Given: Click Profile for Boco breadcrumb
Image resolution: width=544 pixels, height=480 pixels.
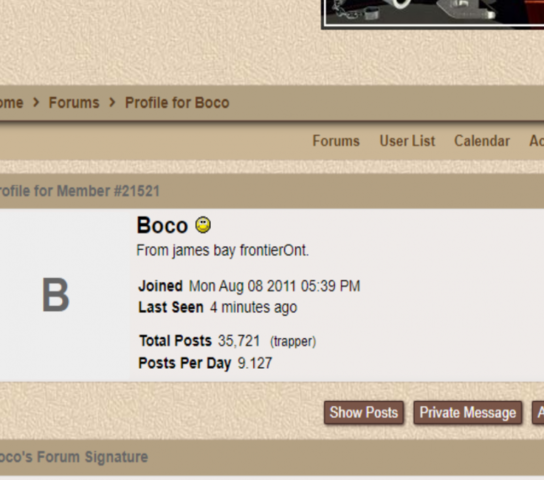Looking at the screenshot, I should click(177, 103).
